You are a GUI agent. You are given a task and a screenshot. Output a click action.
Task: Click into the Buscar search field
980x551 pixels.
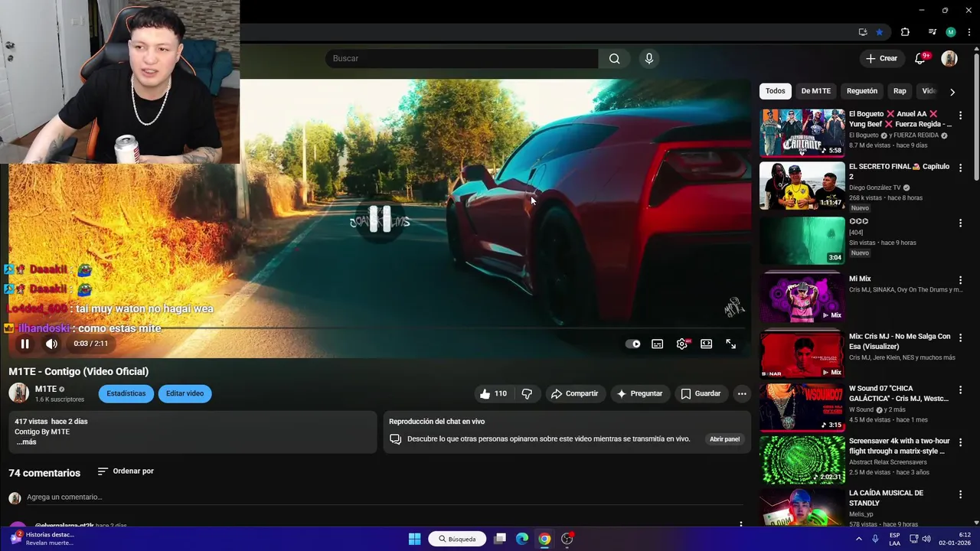(462, 59)
